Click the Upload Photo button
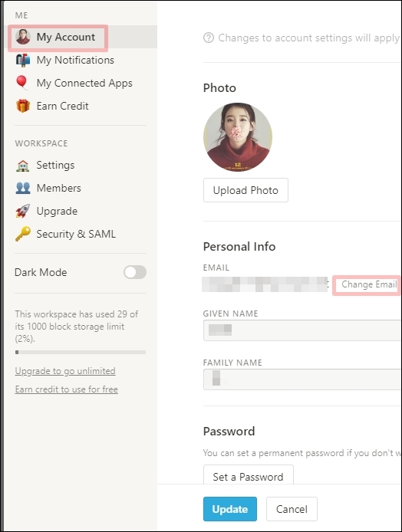402x532 pixels. point(245,190)
